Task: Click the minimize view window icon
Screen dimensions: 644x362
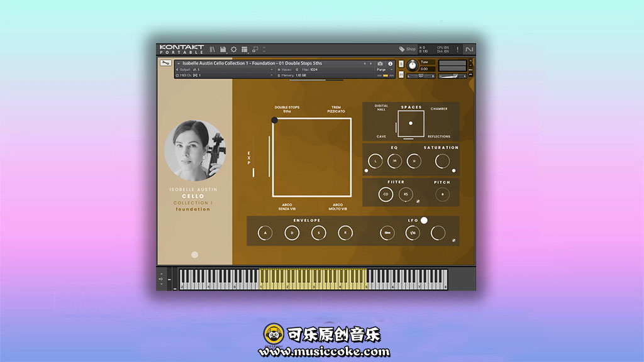Action: [x=255, y=50]
